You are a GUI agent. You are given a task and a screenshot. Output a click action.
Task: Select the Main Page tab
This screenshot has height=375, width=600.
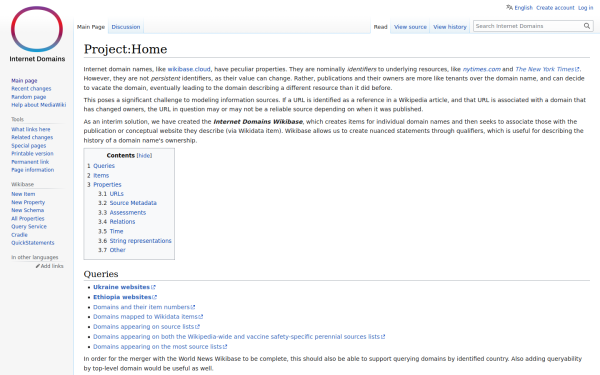pos(91,27)
